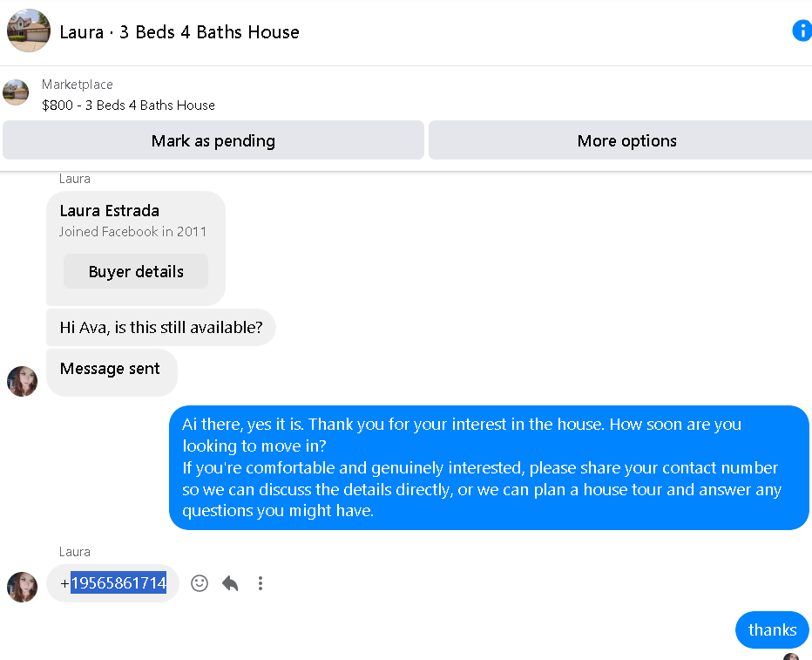The image size is (812, 660).
Task: Click the 'Message sent' bubble
Action: pyautogui.click(x=112, y=373)
